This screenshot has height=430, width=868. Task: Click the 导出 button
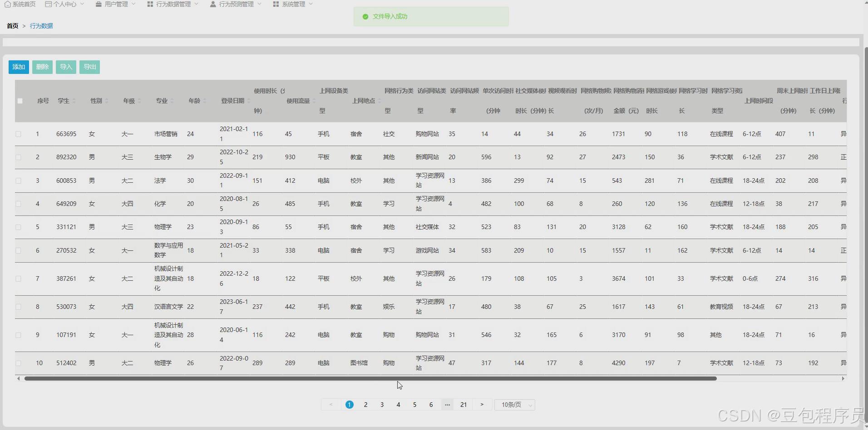(x=89, y=67)
